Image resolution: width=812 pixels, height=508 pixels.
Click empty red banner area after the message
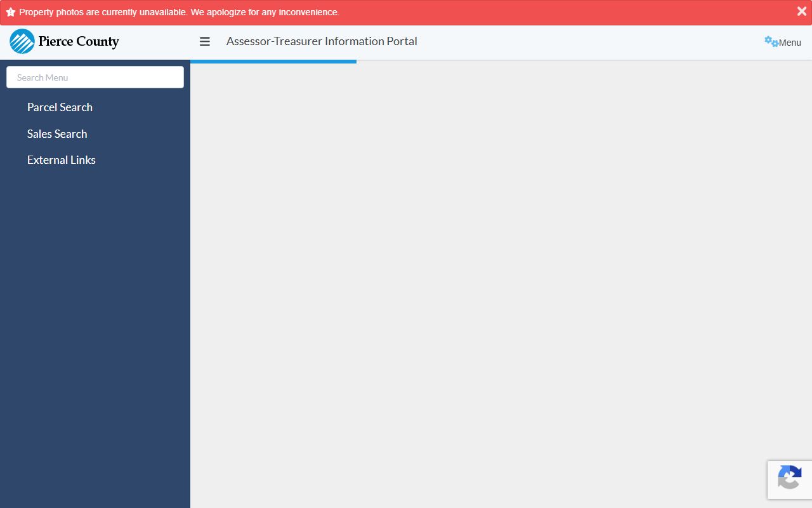pyautogui.click(x=558, y=12)
